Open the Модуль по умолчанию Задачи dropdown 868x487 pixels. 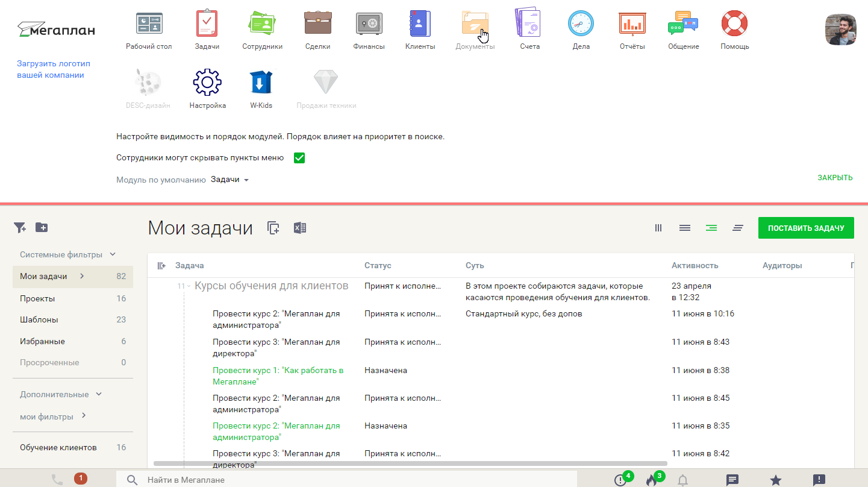(229, 180)
